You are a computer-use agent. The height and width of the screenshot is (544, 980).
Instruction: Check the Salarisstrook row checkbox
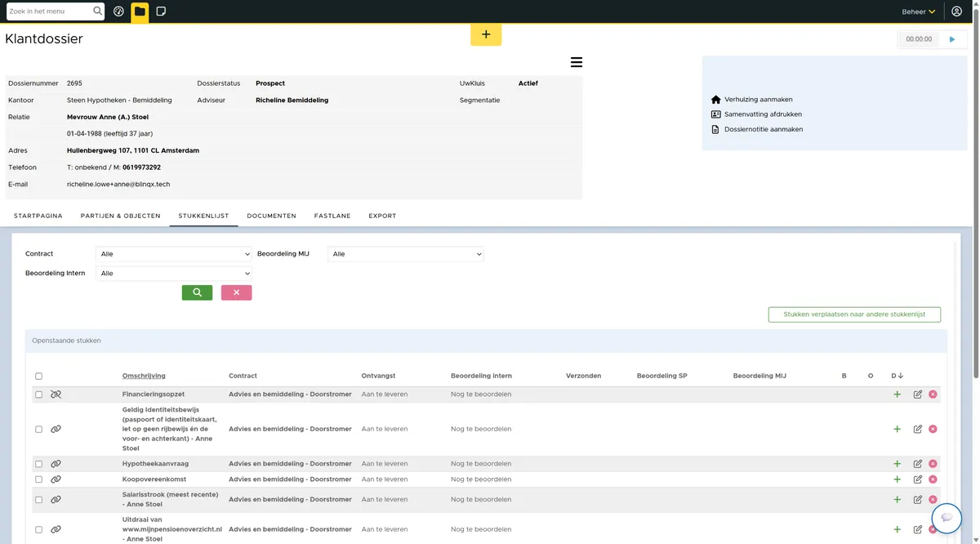(38, 500)
